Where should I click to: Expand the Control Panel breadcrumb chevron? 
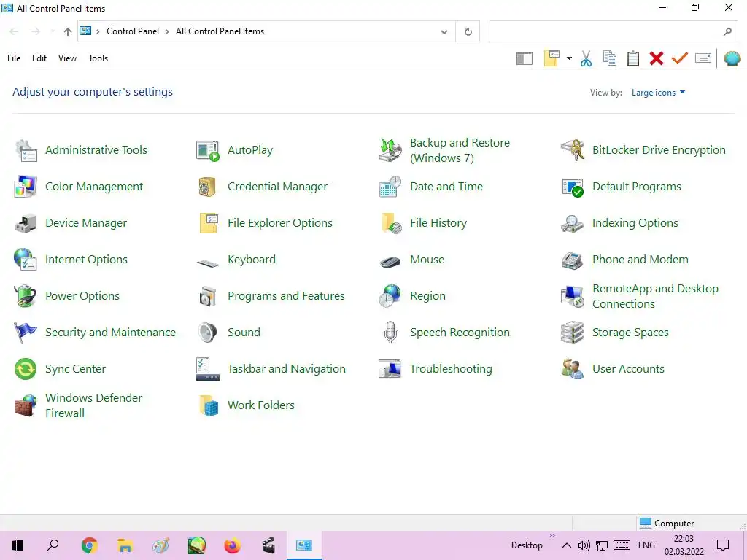coord(167,31)
